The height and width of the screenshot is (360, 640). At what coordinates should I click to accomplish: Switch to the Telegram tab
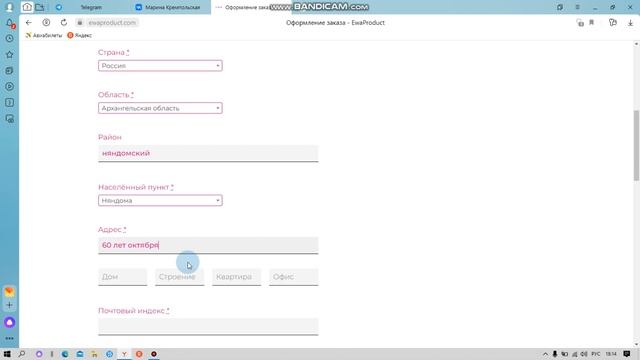click(x=91, y=7)
